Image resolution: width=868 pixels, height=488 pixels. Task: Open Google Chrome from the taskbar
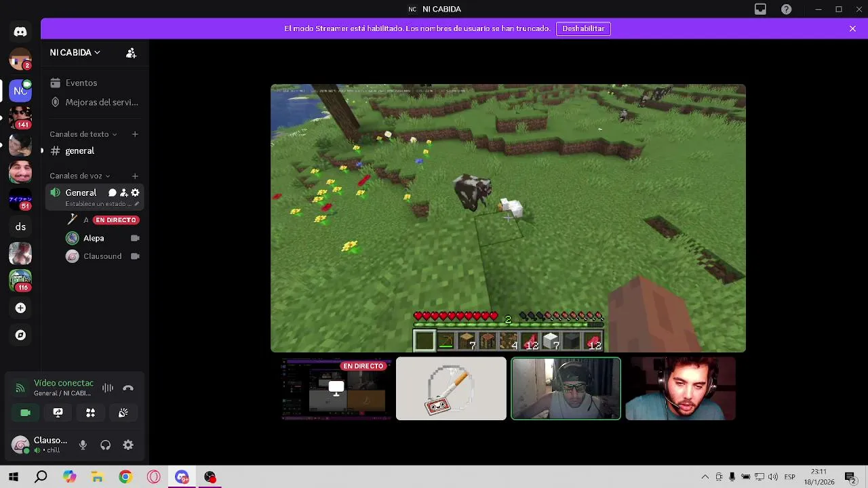(x=125, y=477)
